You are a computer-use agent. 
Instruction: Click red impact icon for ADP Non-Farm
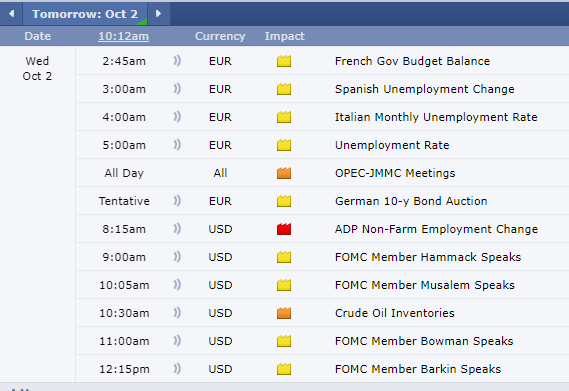pos(284,229)
